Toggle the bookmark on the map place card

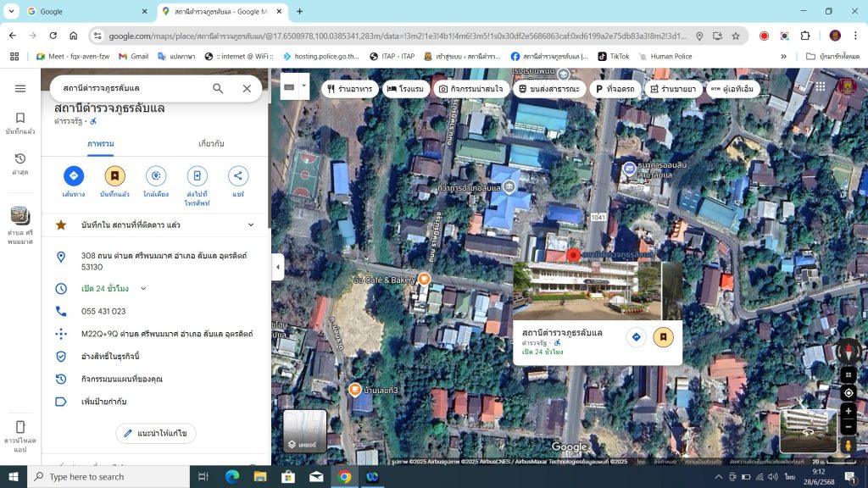663,337
